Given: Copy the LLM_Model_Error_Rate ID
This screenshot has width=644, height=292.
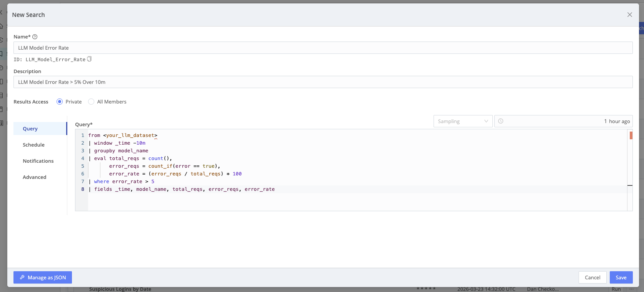Looking at the screenshot, I should pyautogui.click(x=89, y=59).
